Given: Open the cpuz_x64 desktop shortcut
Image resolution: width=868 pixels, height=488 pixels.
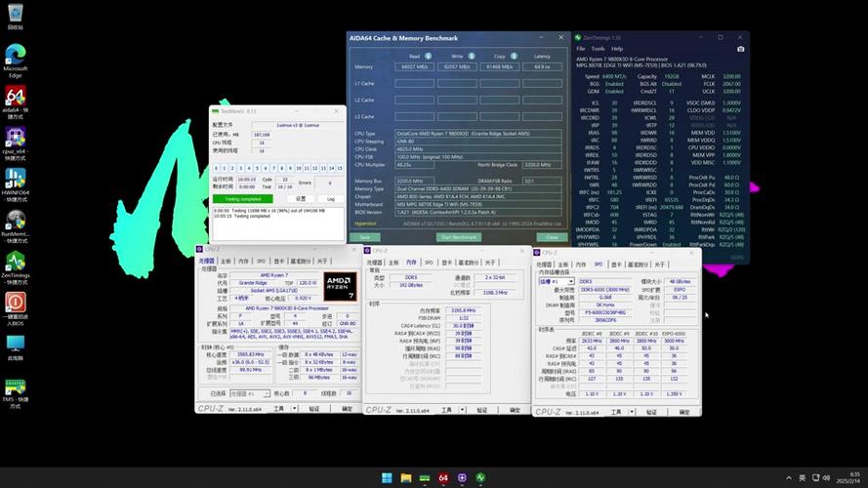Looking at the screenshot, I should (x=16, y=143).
